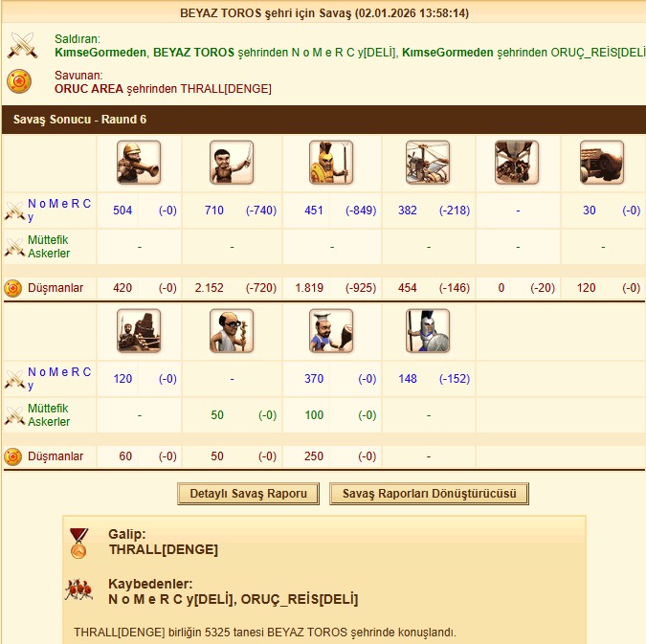Click the fleeing soldiers icon beside Kaybedenler
The height and width of the screenshot is (644, 646).
78,590
